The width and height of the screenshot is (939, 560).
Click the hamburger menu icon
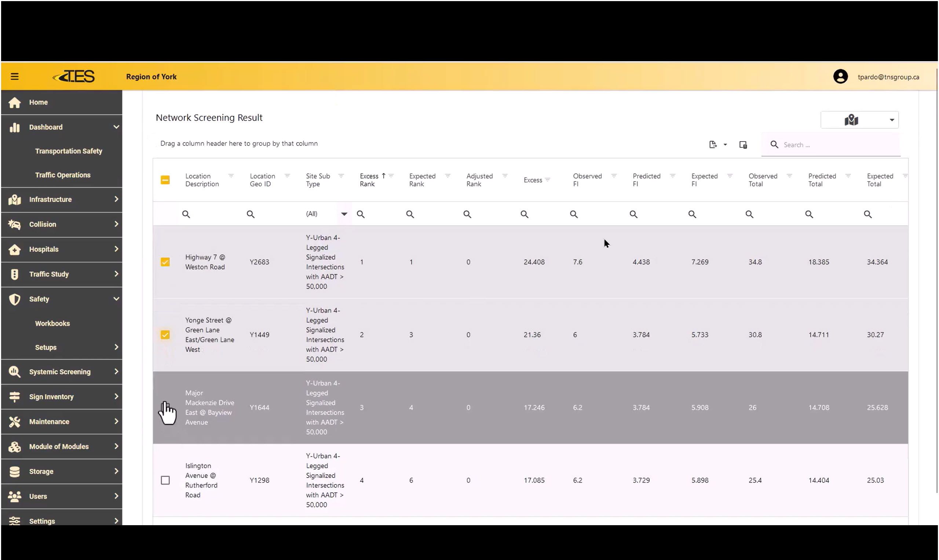[x=14, y=77]
